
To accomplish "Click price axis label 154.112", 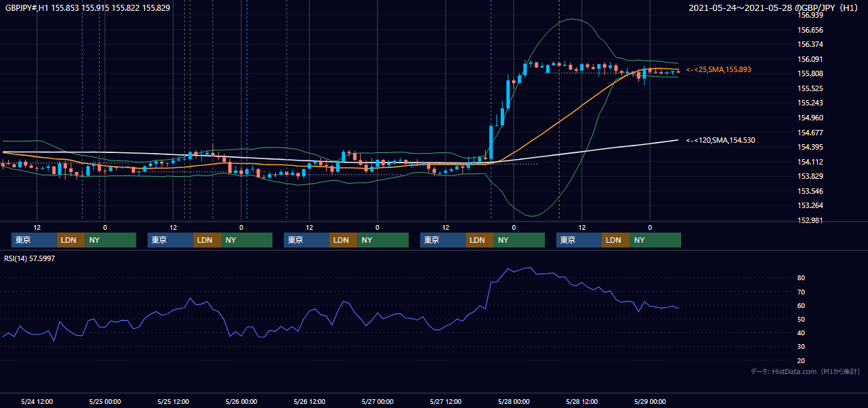I will click(810, 162).
